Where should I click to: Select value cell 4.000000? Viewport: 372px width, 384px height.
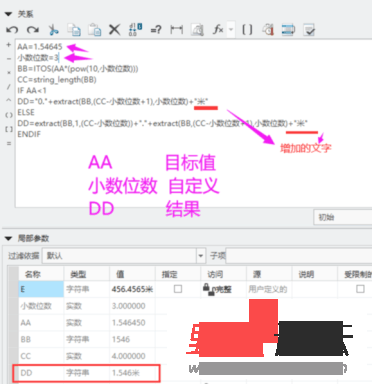[x=132, y=356]
